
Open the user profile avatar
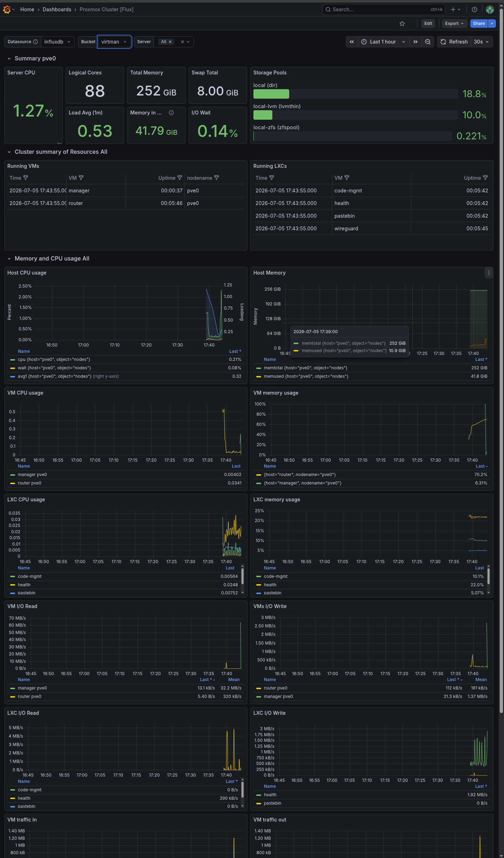click(490, 9)
